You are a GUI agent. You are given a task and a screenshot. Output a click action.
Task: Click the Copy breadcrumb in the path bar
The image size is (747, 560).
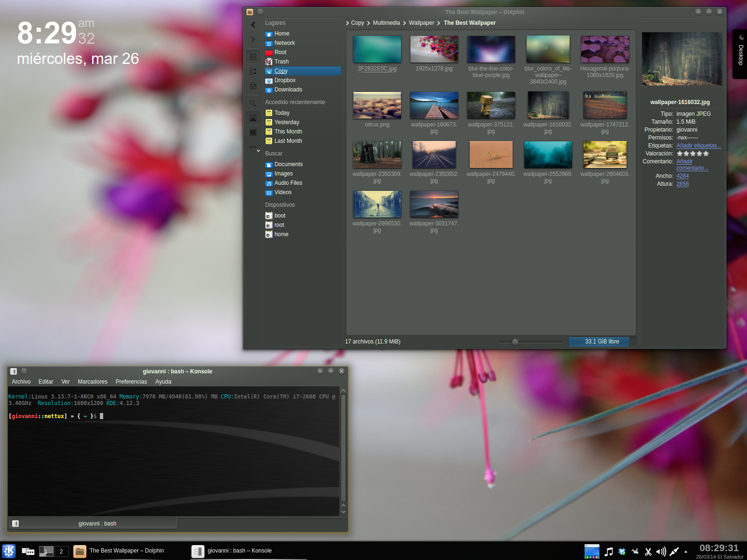358,23
